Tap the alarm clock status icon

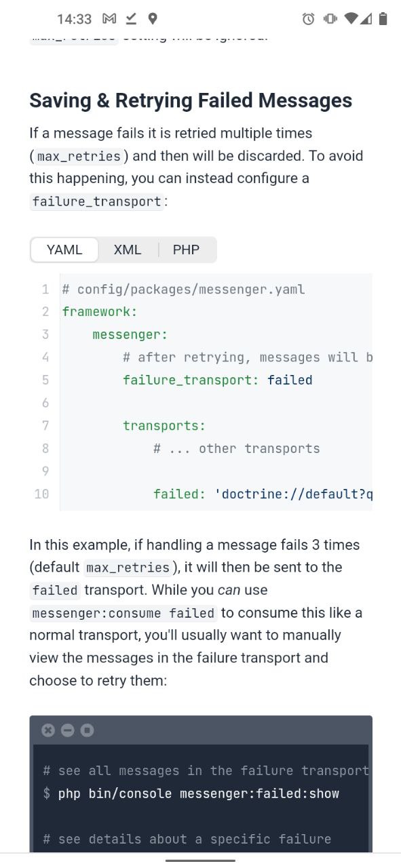308,19
